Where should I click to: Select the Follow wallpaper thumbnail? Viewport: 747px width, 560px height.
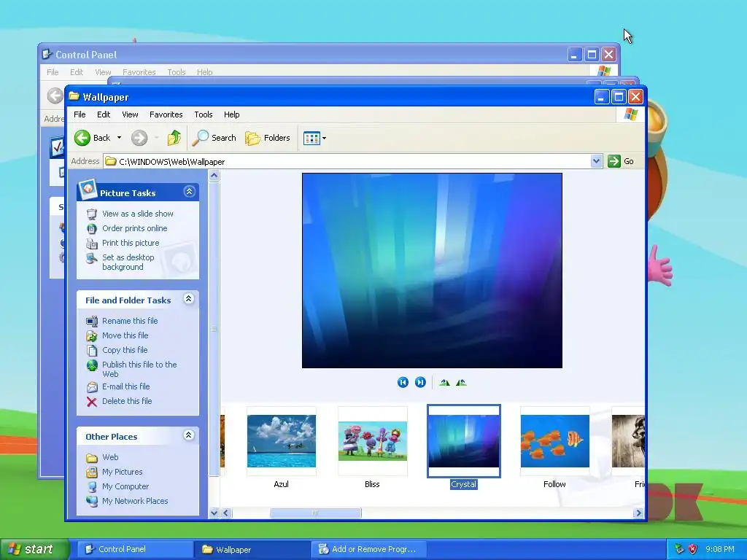click(x=555, y=441)
